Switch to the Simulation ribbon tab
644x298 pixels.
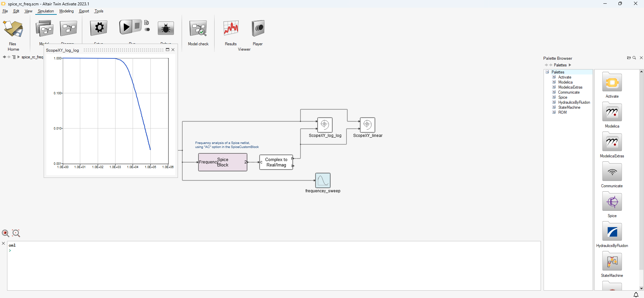[x=46, y=11]
